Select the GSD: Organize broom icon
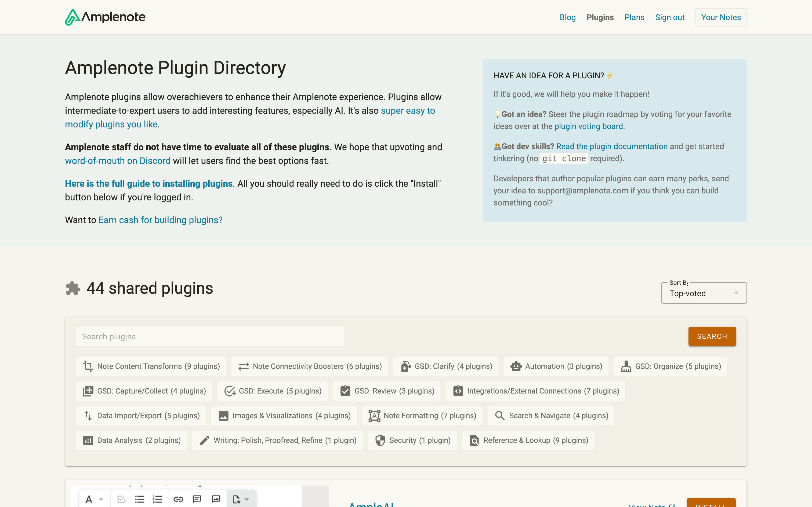This screenshot has height=507, width=812. [626, 366]
